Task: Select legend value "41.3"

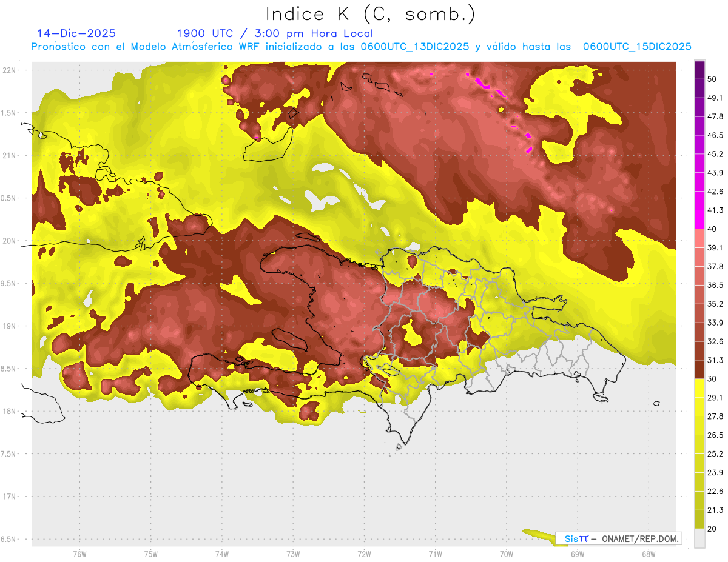Action: tap(715, 210)
